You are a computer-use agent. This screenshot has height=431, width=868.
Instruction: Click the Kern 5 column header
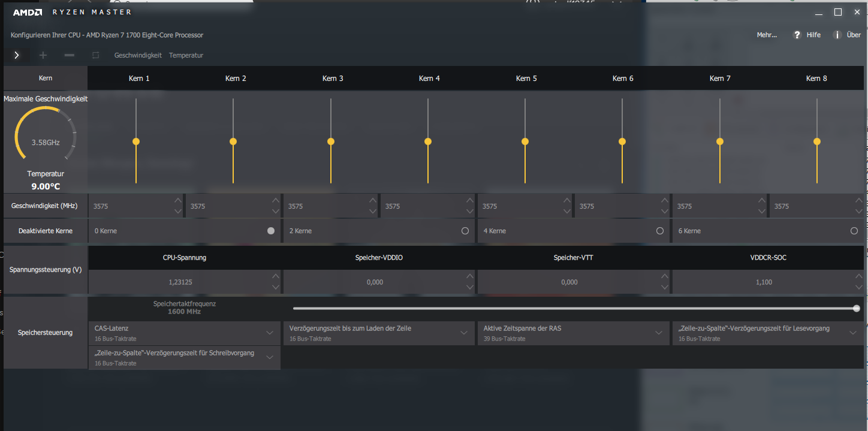526,79
